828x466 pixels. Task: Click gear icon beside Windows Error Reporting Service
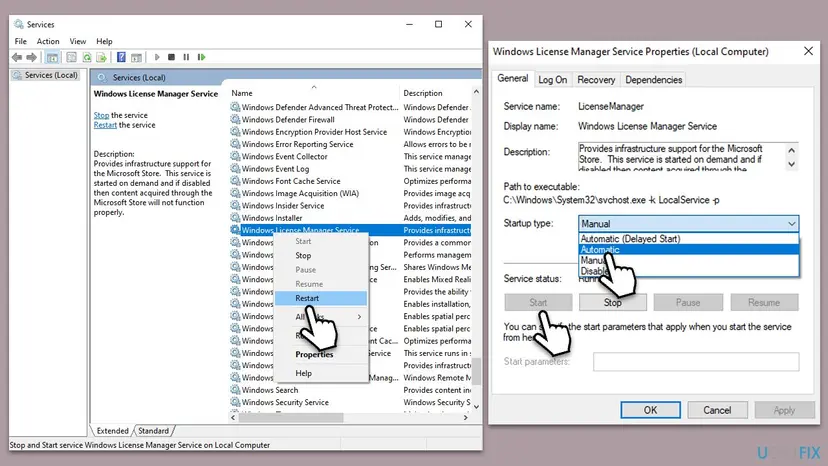click(235, 144)
